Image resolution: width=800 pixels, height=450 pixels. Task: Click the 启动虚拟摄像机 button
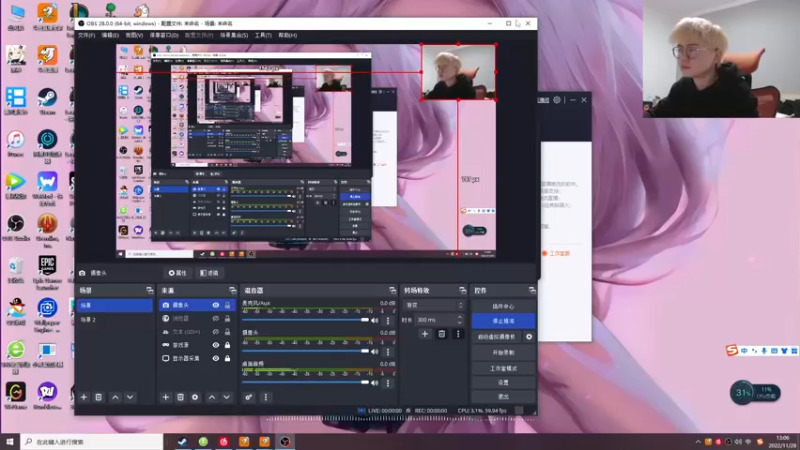[x=496, y=337]
